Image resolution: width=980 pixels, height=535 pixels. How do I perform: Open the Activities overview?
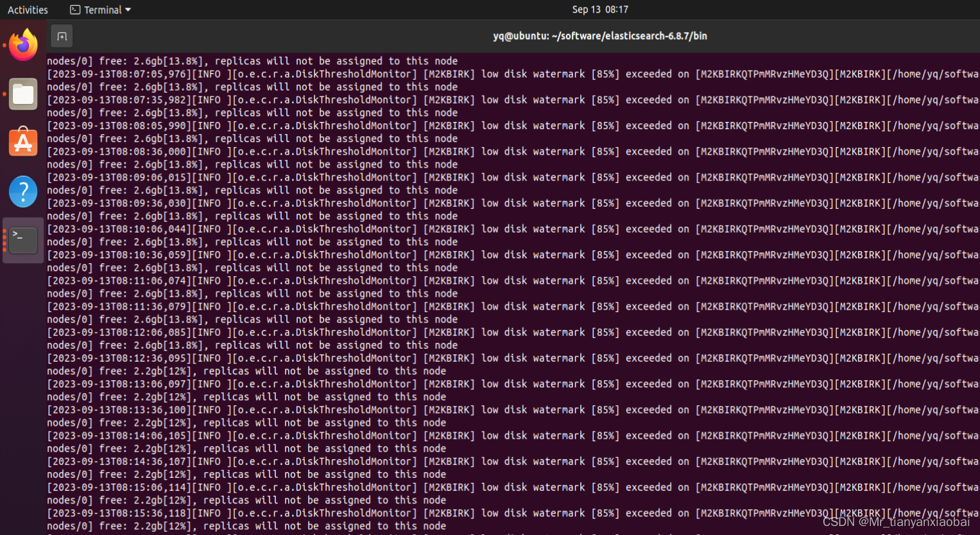28,10
